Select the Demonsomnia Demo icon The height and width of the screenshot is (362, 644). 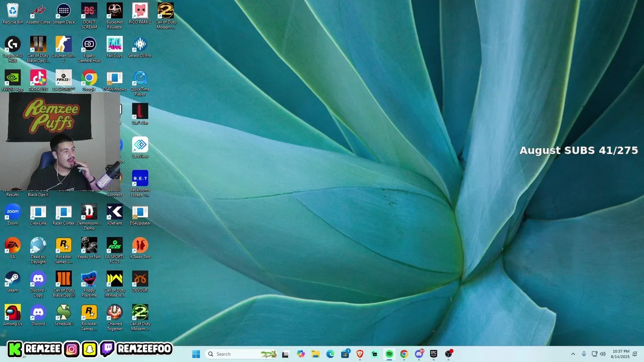coord(89,217)
